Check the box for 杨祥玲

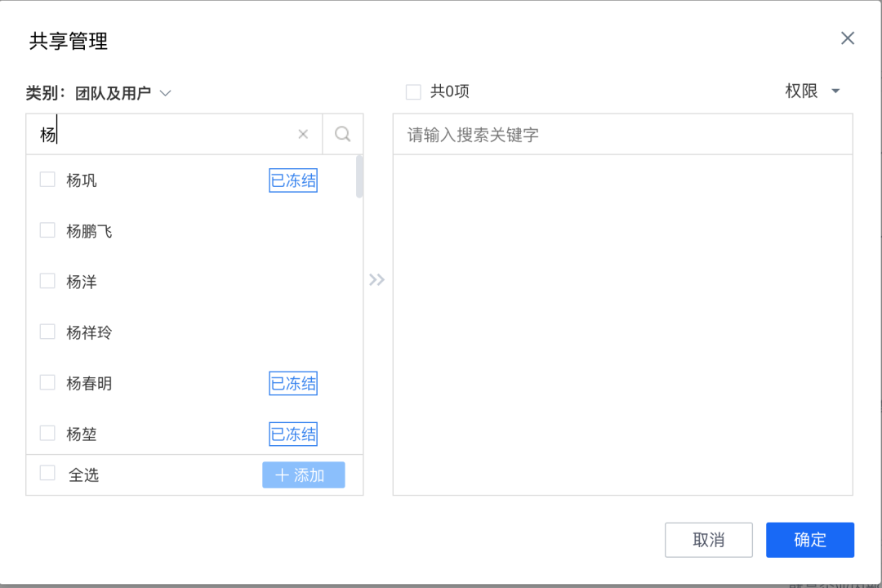[x=47, y=332]
